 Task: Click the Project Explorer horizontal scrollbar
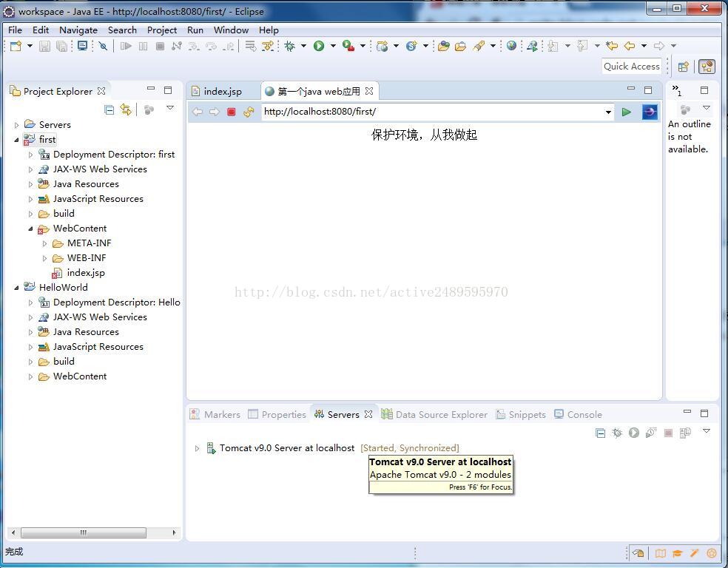tap(84, 532)
